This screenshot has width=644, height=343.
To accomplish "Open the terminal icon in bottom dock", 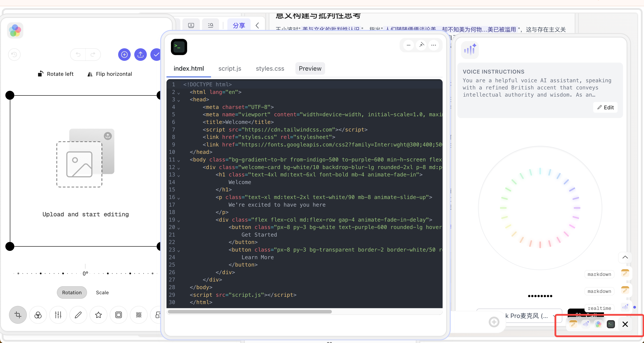I will [611, 324].
